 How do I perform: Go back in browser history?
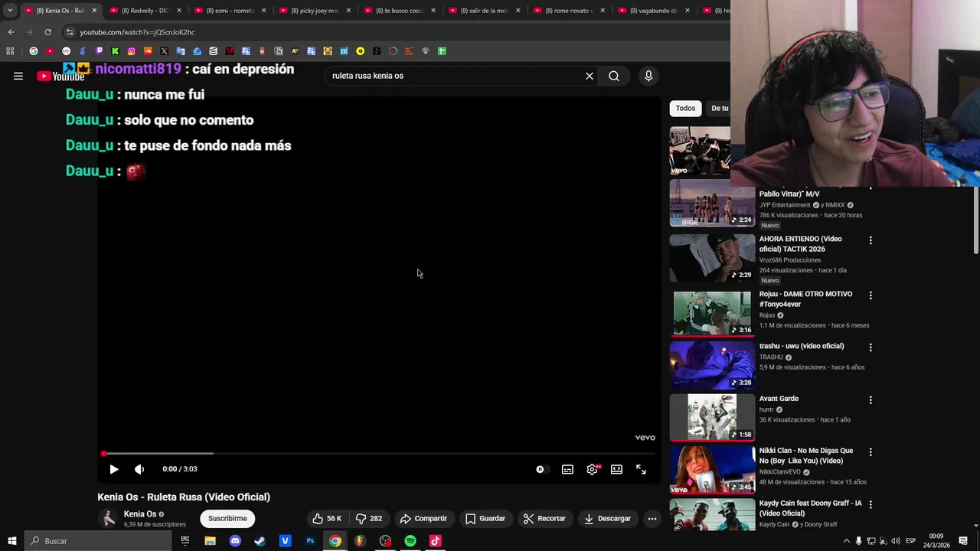click(11, 32)
